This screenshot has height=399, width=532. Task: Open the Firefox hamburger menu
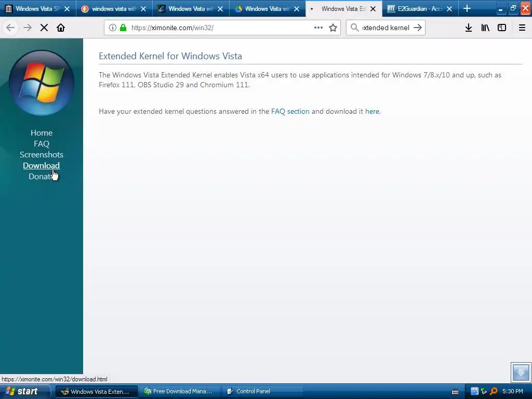[x=522, y=28]
